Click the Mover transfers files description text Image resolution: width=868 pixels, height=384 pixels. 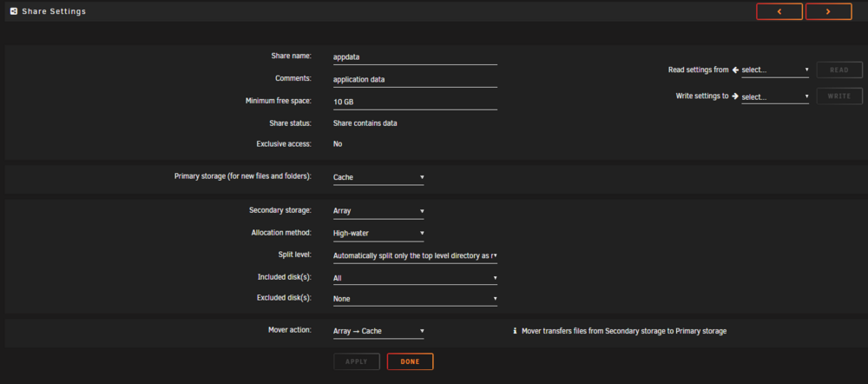(624, 331)
